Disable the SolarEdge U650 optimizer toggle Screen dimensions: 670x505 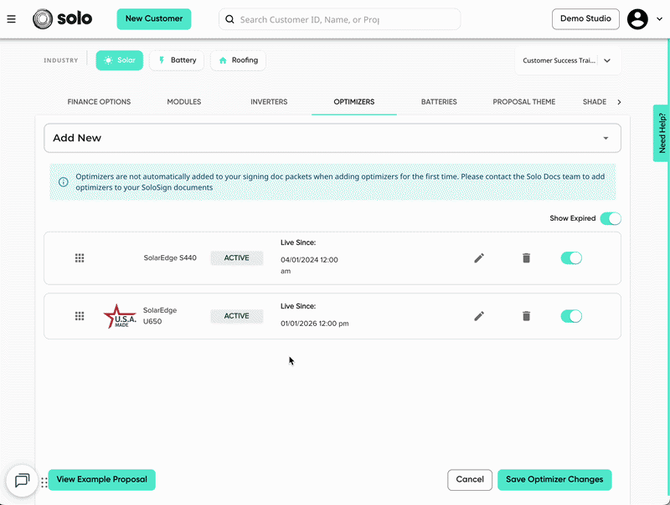pos(571,316)
